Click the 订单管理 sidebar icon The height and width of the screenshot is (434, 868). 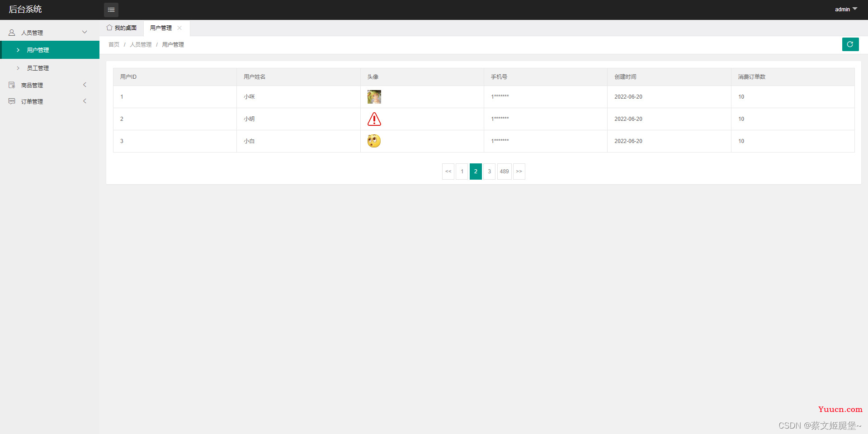pos(12,101)
